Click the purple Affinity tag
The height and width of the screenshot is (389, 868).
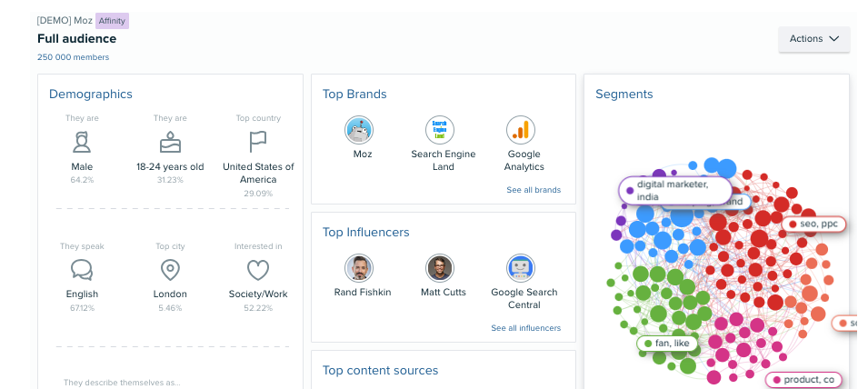(x=112, y=21)
